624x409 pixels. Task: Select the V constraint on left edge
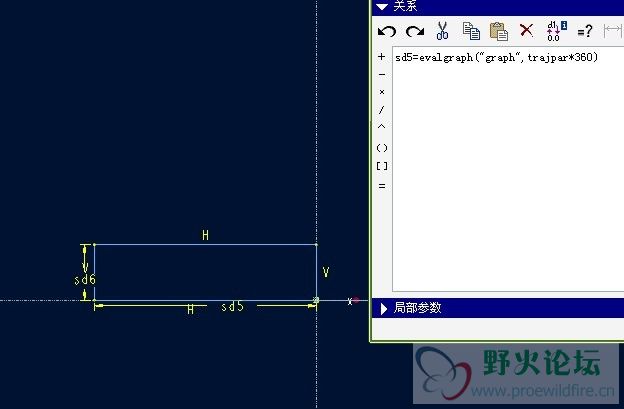pyautogui.click(x=85, y=266)
